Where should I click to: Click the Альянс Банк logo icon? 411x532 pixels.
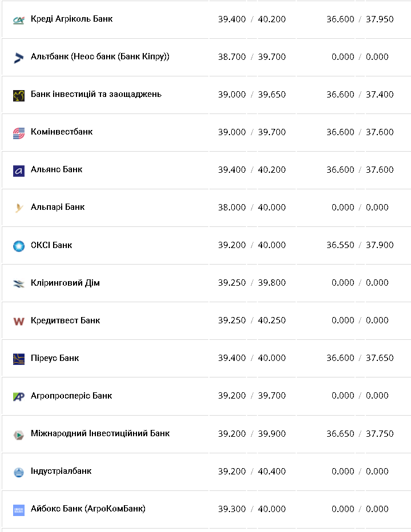[19, 170]
